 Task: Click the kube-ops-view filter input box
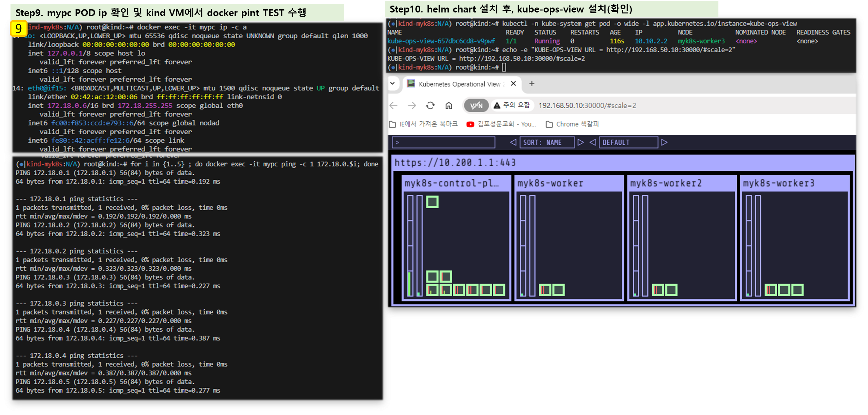(444, 142)
